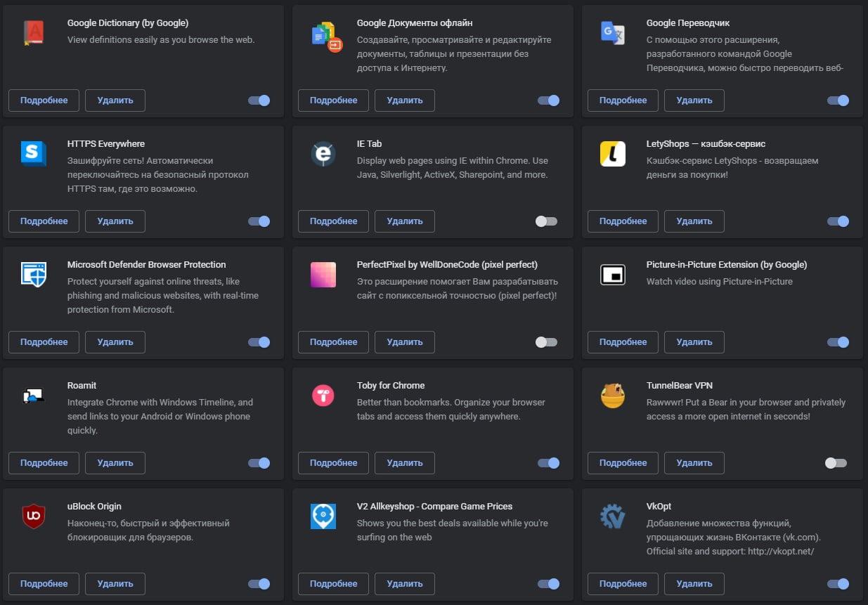Viewport: 868px width, 605px height.
Task: Click Удалить for PerfectPixel
Action: (x=405, y=342)
